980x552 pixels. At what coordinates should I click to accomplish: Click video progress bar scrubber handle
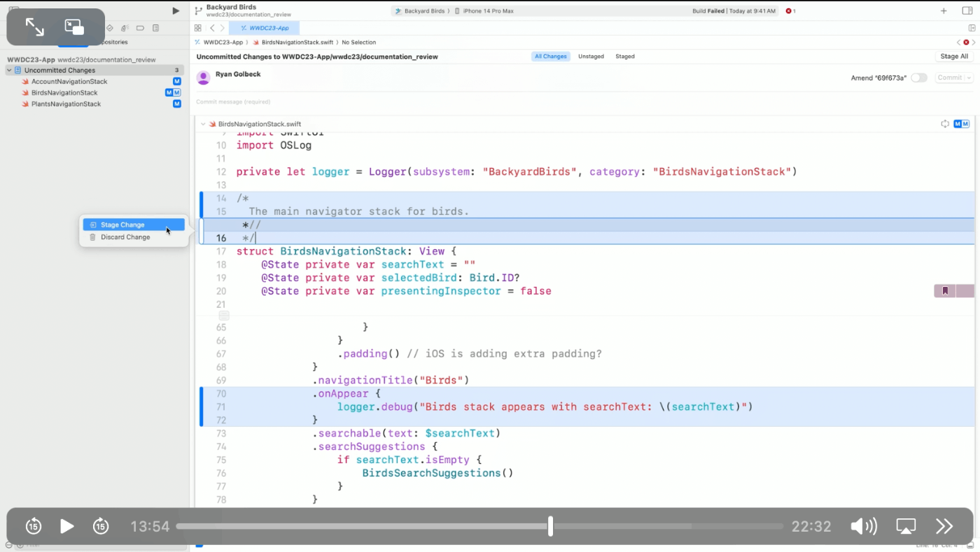point(550,526)
